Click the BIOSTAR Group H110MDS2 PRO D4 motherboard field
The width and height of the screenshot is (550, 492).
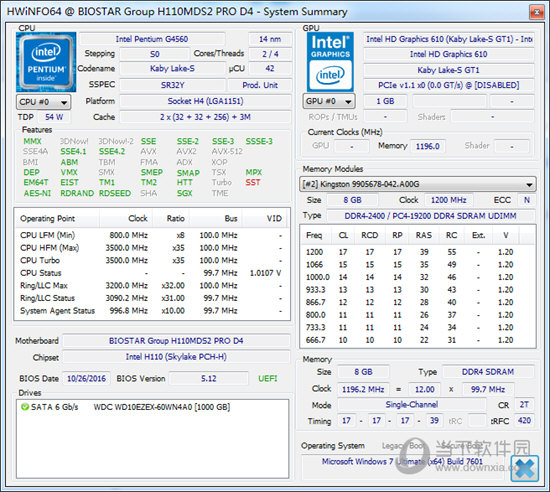coord(176,341)
